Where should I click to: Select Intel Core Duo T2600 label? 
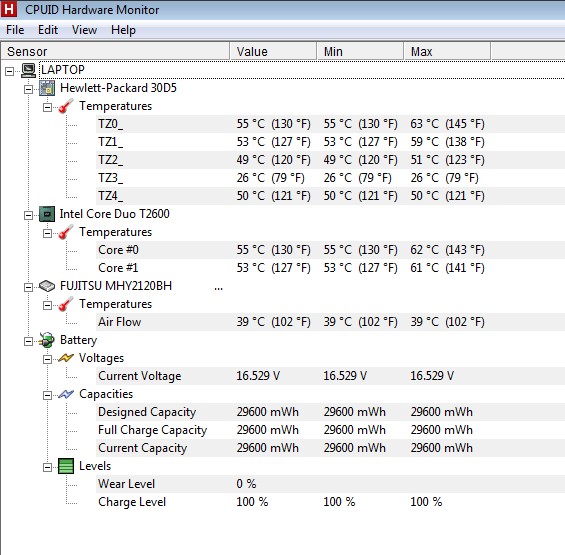pos(115,214)
